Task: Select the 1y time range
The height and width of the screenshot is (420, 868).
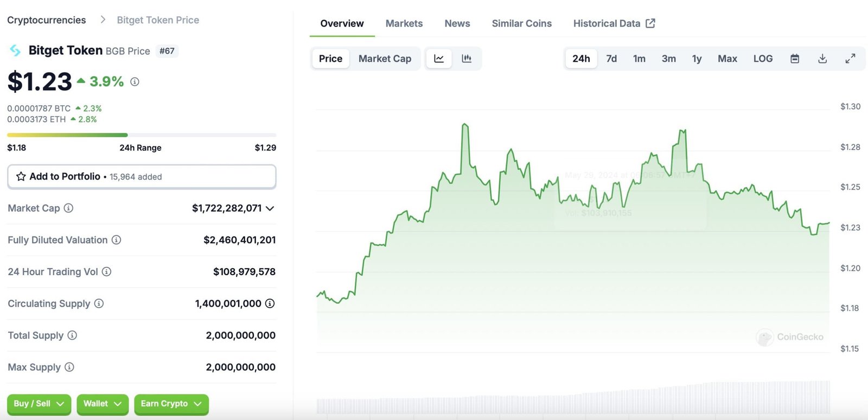Action: point(697,59)
